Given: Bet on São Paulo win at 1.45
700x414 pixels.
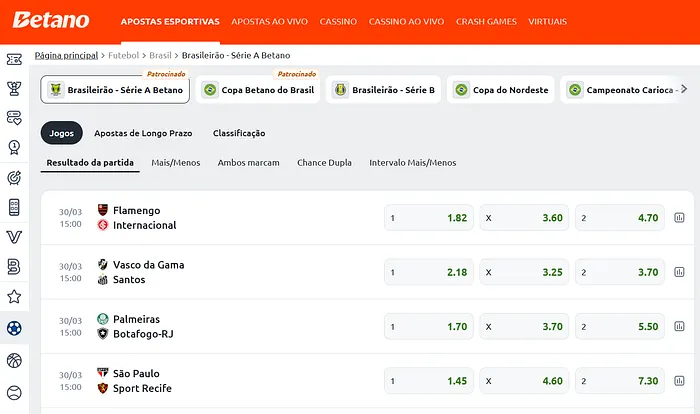Looking at the screenshot, I should point(429,381).
